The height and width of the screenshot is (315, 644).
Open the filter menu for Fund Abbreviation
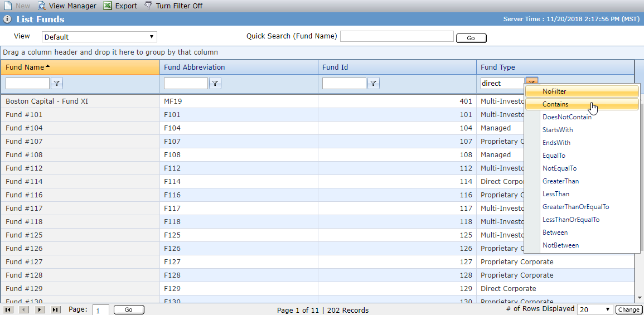[215, 84]
